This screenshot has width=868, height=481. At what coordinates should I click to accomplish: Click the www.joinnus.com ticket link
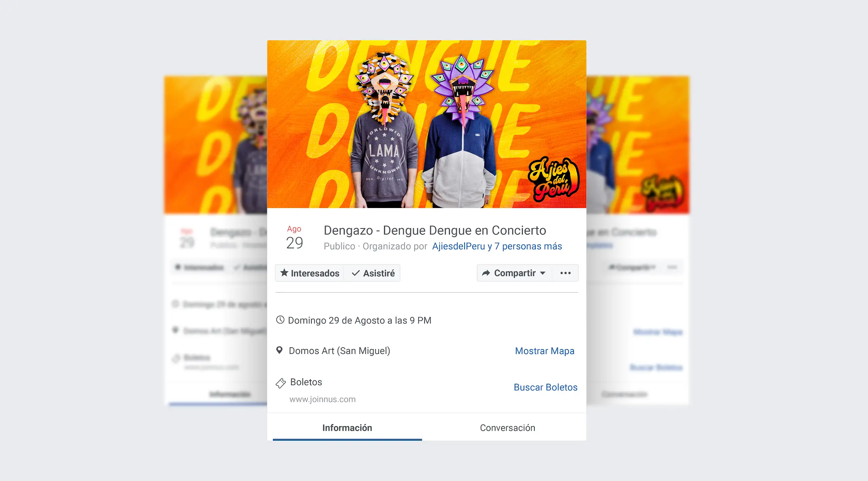pyautogui.click(x=323, y=399)
